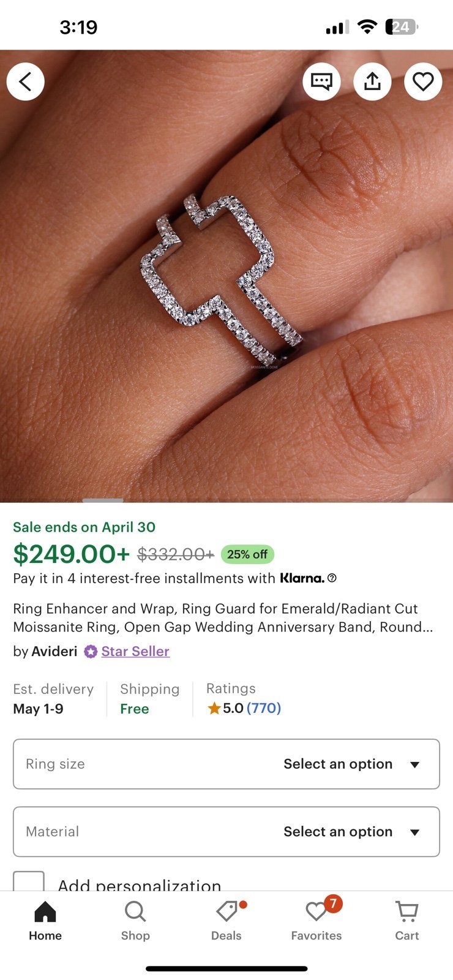Screen dimensions: 453x980
Task: Click the Material dropdown arrow
Action: coord(415,832)
